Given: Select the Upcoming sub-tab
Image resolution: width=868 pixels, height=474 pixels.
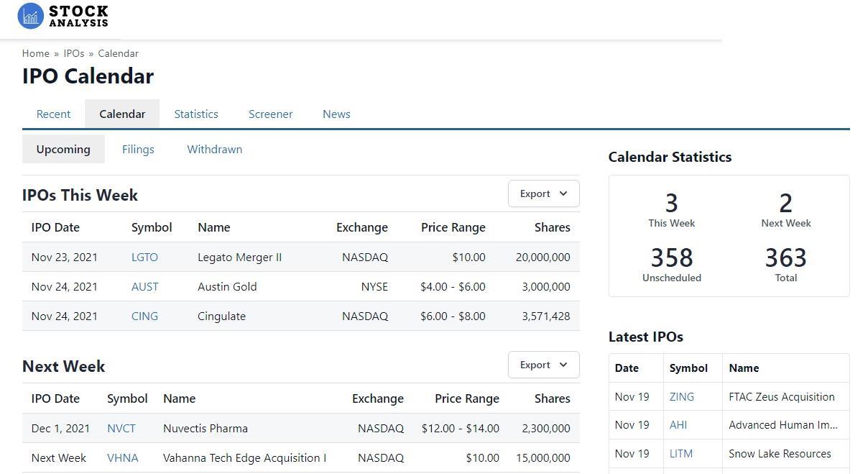Looking at the screenshot, I should pos(63,149).
